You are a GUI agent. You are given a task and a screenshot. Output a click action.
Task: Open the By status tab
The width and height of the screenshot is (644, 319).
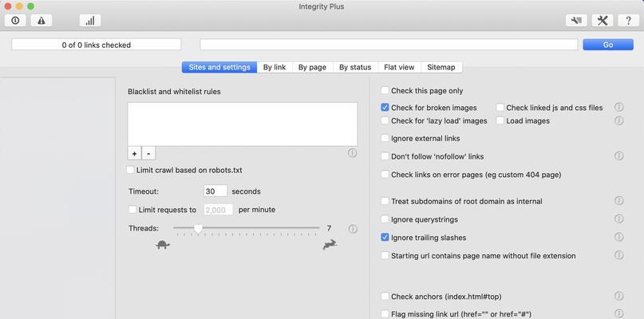pos(355,67)
